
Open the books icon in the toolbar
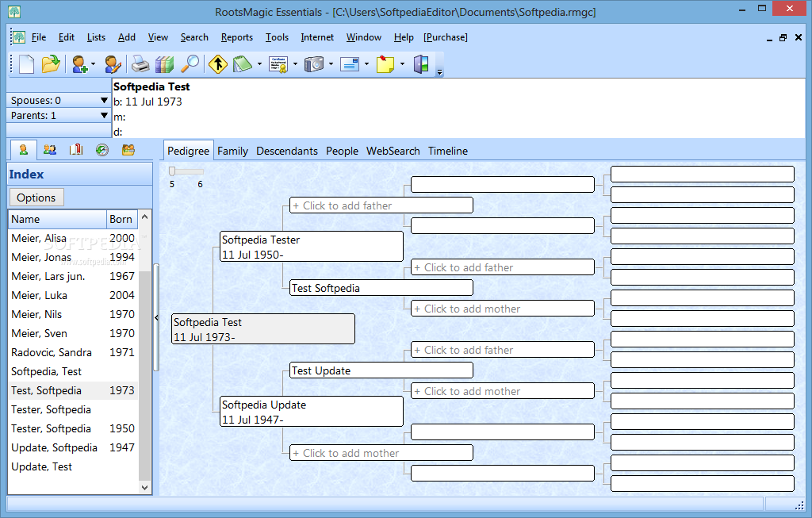coord(165,64)
